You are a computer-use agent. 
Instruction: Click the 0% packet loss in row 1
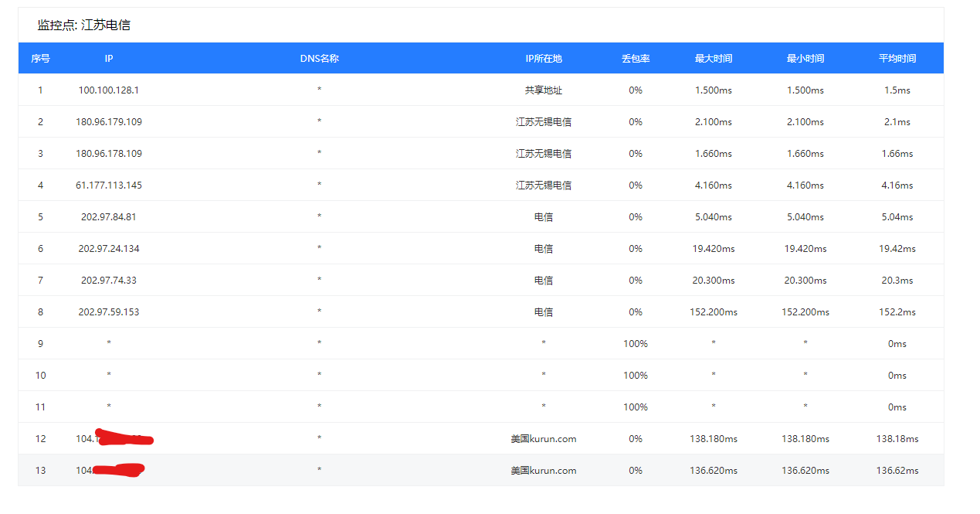point(636,90)
